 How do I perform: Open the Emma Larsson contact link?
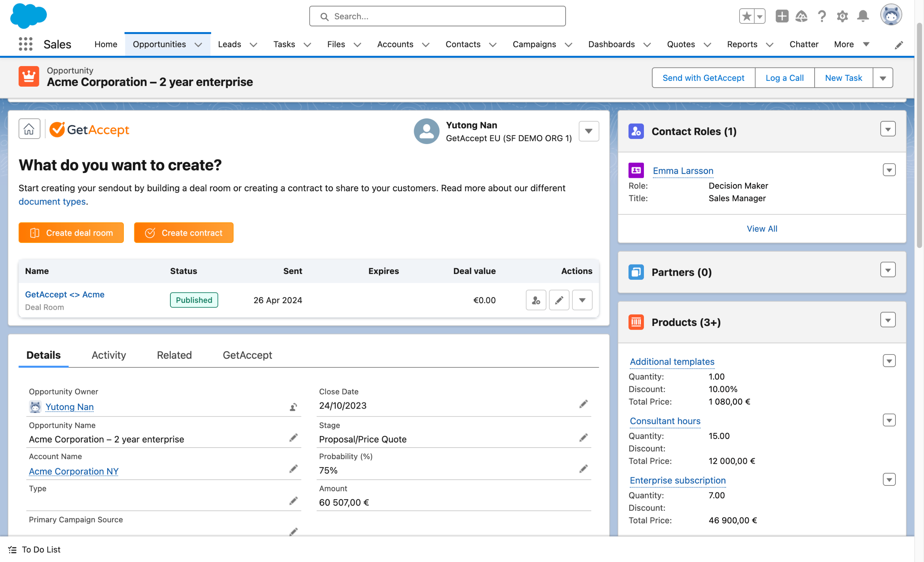(x=683, y=171)
